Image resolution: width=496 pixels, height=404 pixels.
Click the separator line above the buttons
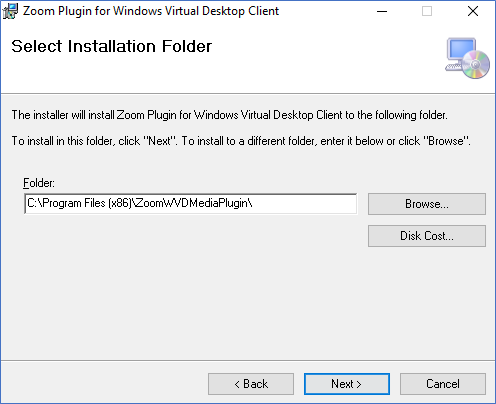248,360
